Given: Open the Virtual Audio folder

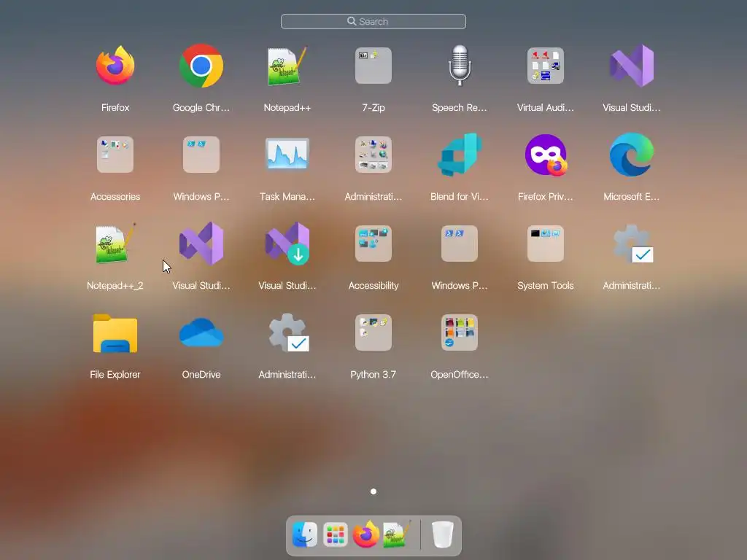Looking at the screenshot, I should (546, 66).
